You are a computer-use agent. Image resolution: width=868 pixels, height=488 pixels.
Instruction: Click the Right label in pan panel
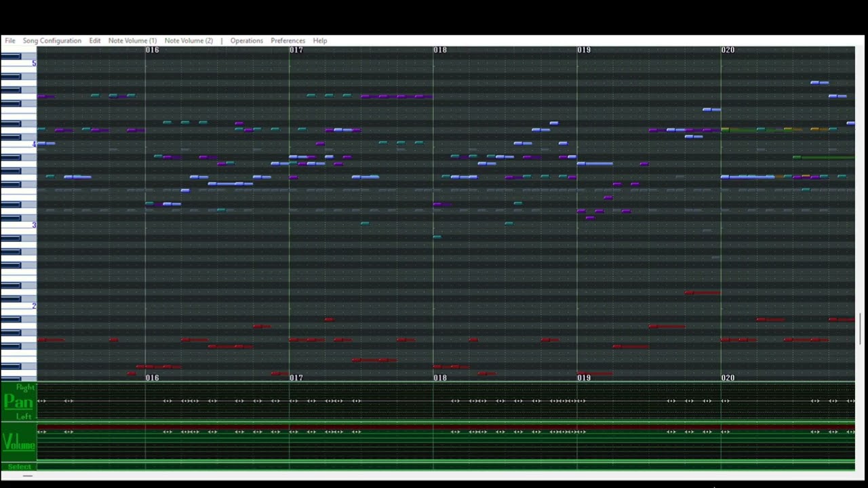click(x=25, y=388)
